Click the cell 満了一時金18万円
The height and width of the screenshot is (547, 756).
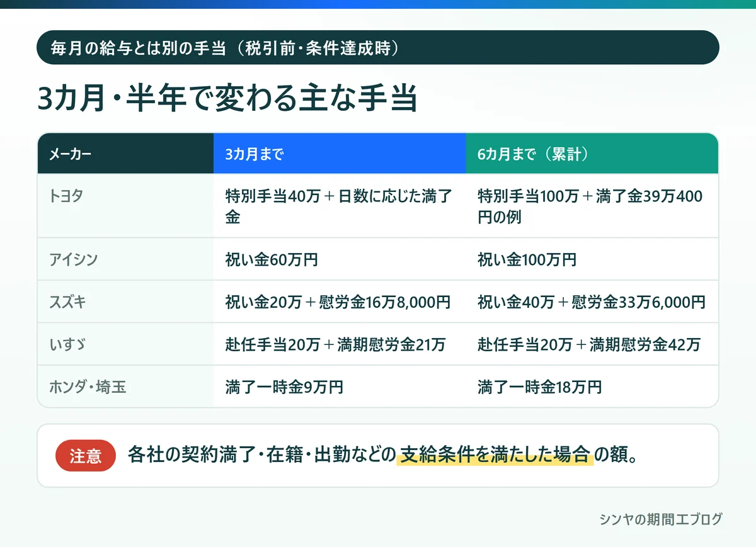(592, 386)
